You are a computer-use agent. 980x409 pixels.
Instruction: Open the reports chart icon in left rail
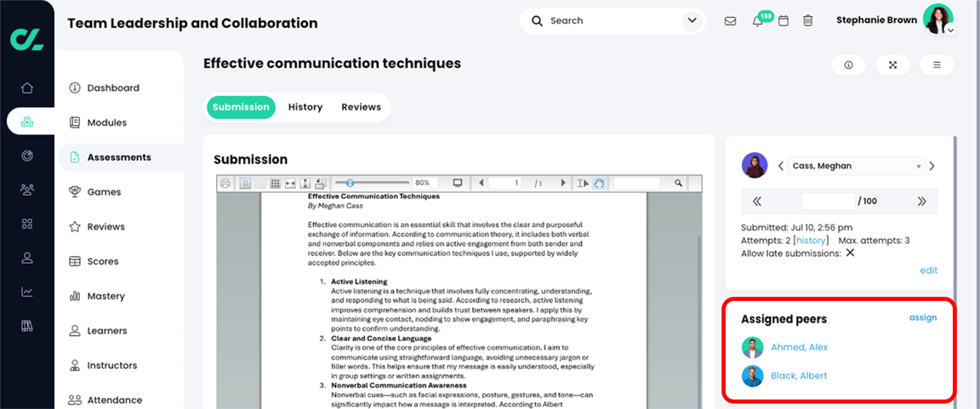(x=27, y=292)
